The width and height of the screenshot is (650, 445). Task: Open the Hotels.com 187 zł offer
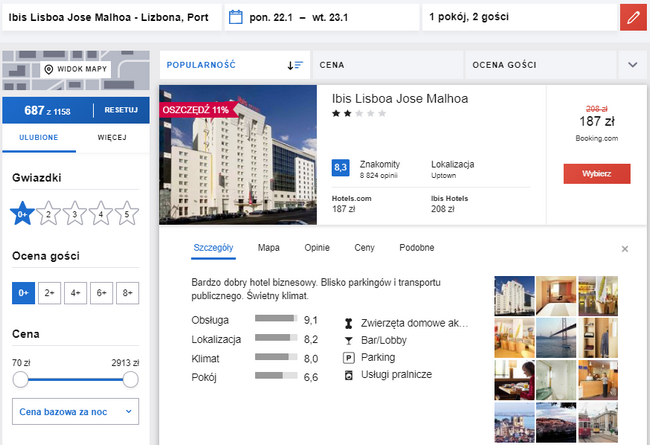point(352,204)
